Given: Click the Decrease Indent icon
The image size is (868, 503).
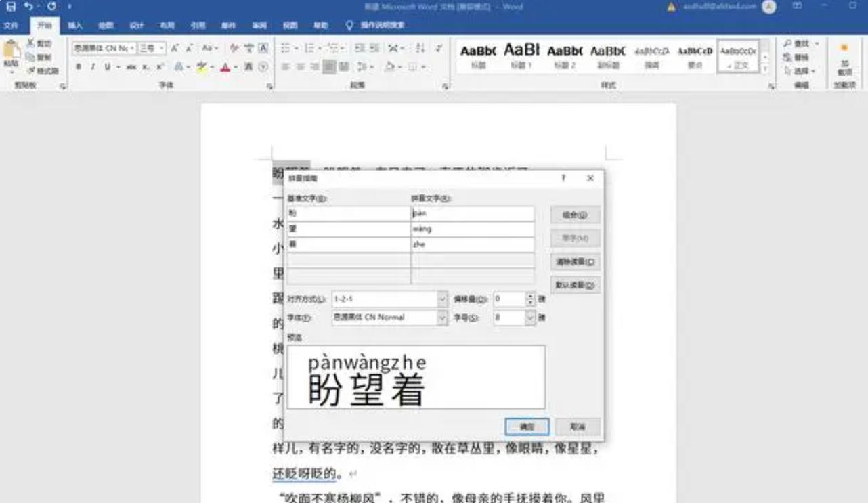Looking at the screenshot, I should point(360,48).
